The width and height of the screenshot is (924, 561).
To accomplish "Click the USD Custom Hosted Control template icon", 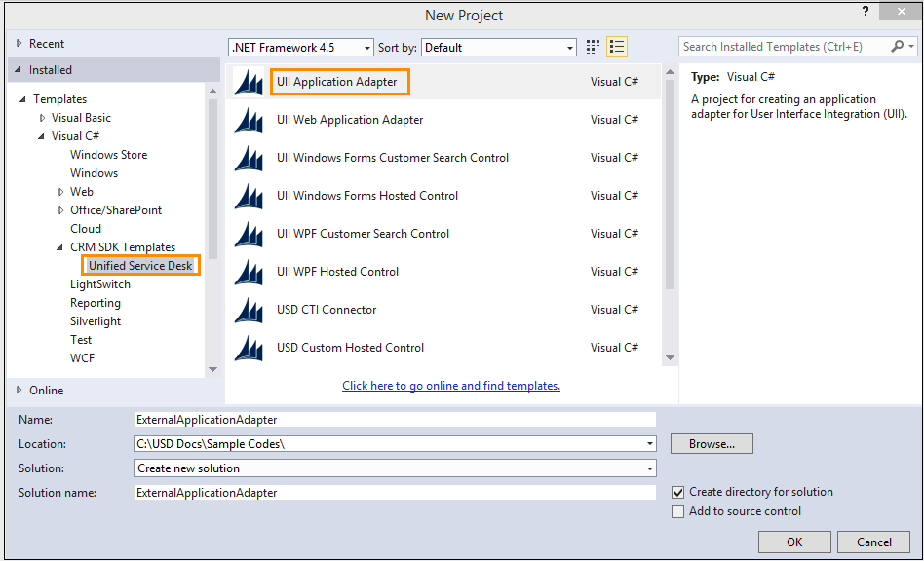I will (248, 348).
